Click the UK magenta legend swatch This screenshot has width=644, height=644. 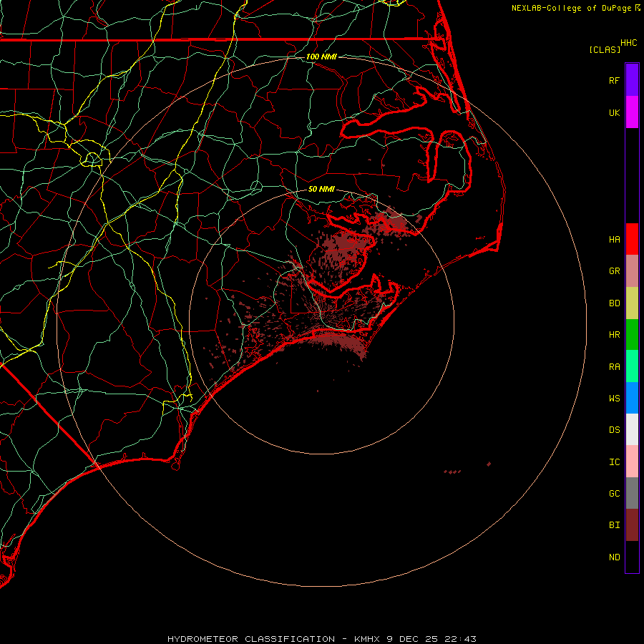tap(632, 112)
